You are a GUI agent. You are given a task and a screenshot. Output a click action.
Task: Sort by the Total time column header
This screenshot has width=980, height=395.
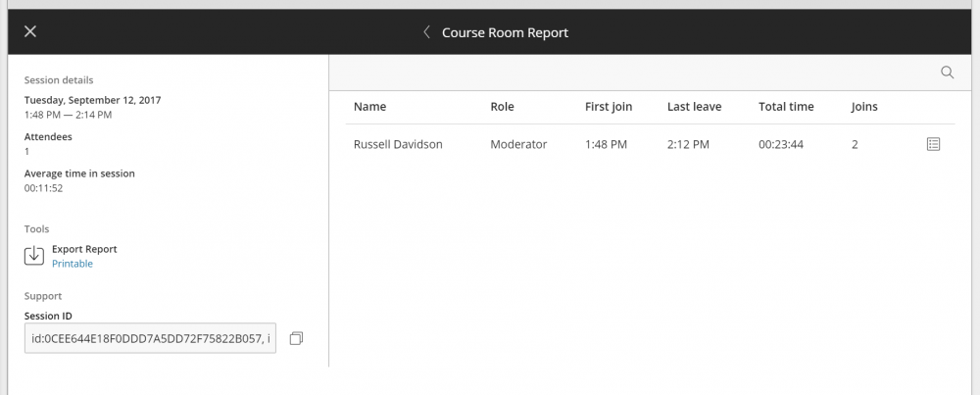tap(786, 107)
